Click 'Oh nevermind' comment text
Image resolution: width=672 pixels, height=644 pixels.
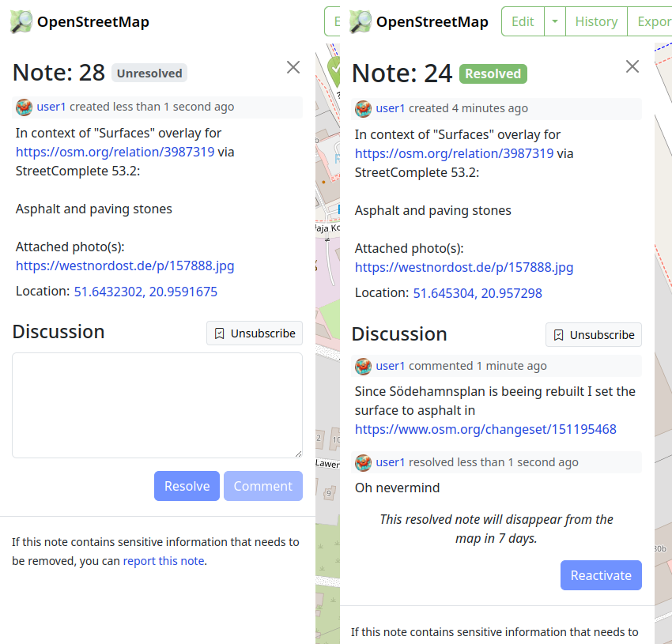[397, 488]
